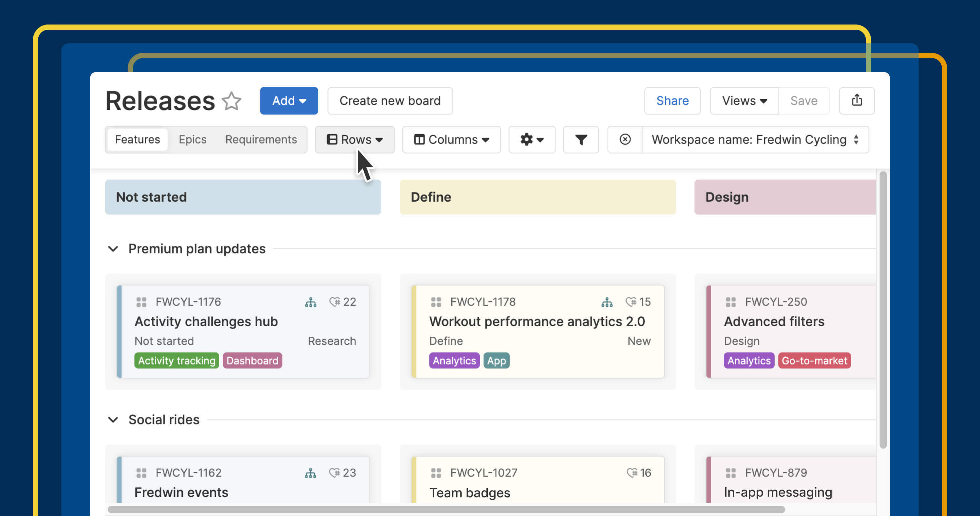Switch to the Requirements tab
Viewport: 980px width, 516px height.
click(x=261, y=140)
